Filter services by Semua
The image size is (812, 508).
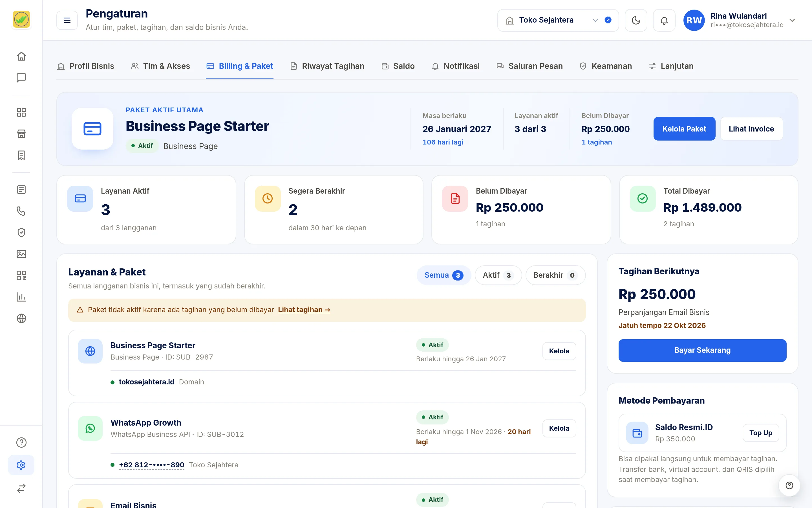pos(443,275)
